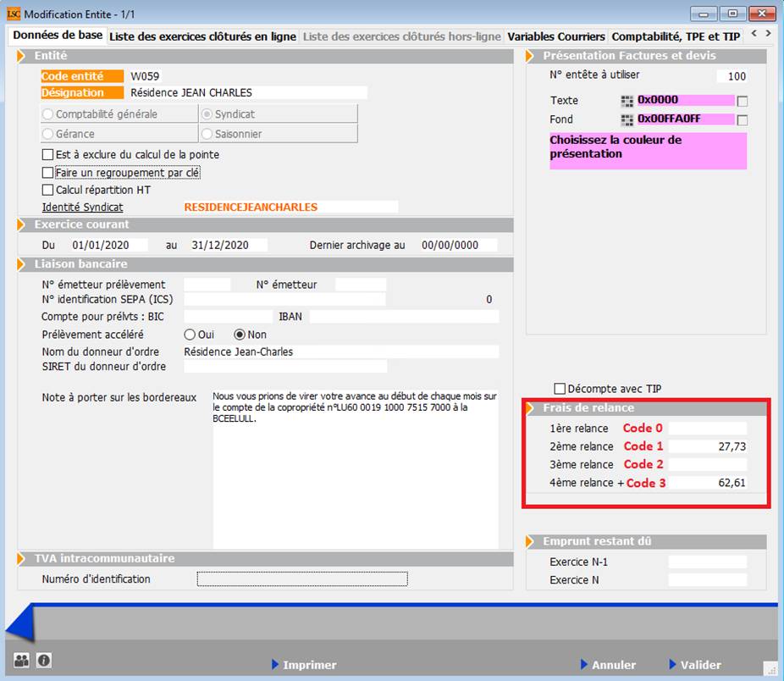Click the arrow beside Imprimer
This screenshot has width=784, height=681.
point(275,665)
